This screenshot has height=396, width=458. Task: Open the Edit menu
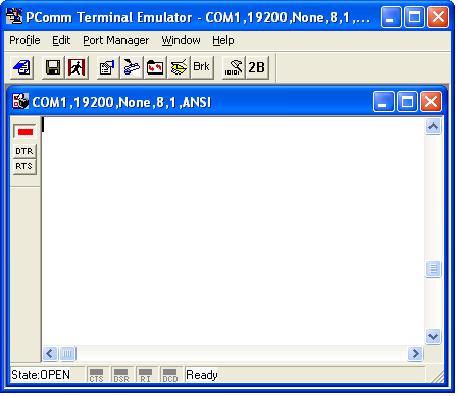pos(61,40)
